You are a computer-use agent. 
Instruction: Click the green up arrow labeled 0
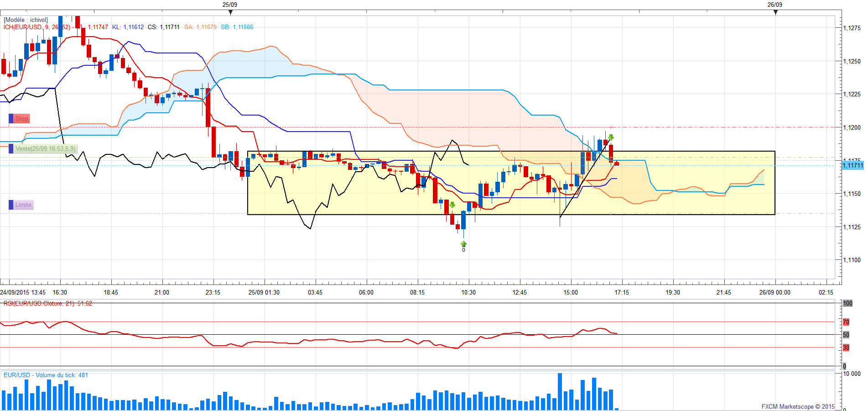coord(463,244)
